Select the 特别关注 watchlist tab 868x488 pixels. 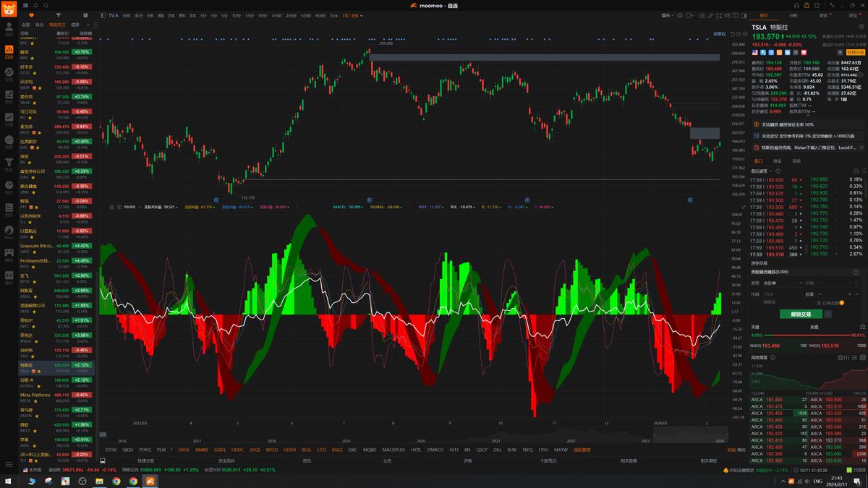pos(57,25)
